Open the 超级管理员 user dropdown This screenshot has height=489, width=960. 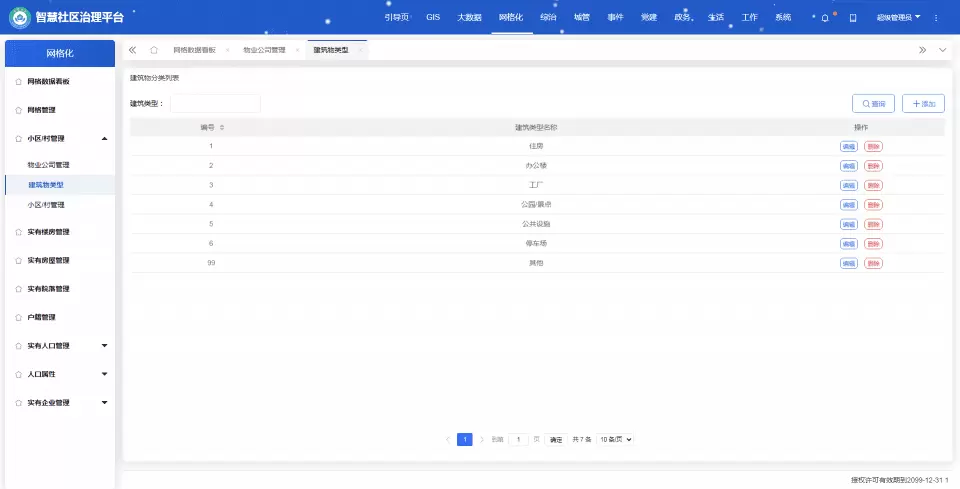[898, 18]
